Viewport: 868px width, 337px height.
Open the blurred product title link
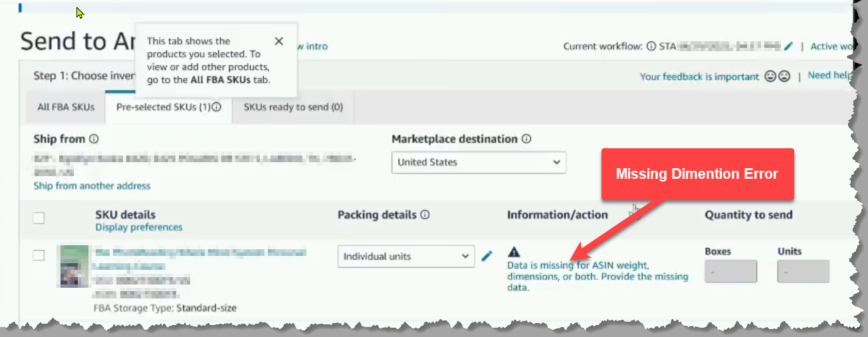click(x=200, y=259)
